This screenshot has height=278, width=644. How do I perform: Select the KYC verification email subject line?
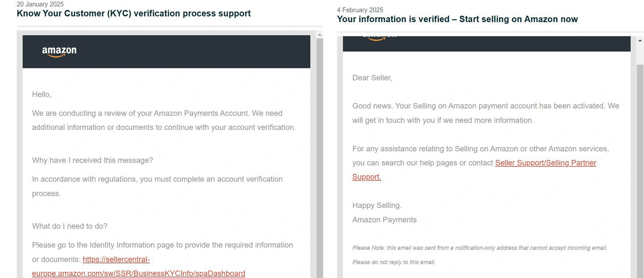(133, 13)
